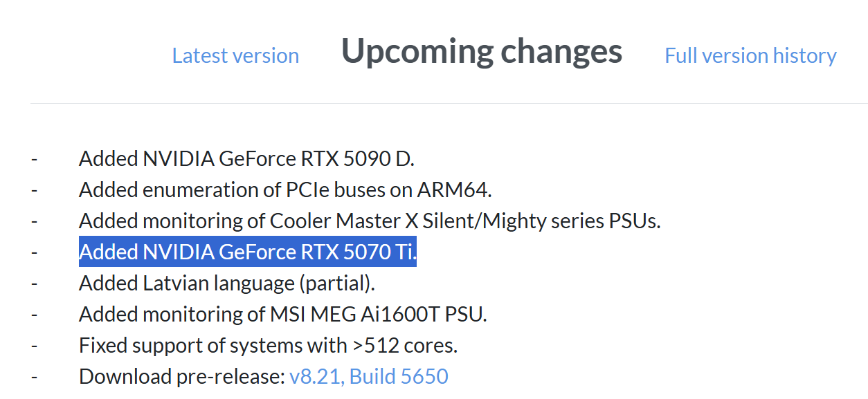This screenshot has width=868, height=399.
Task: Click the dash bullet before RTX 5090 D
Action: 34,160
